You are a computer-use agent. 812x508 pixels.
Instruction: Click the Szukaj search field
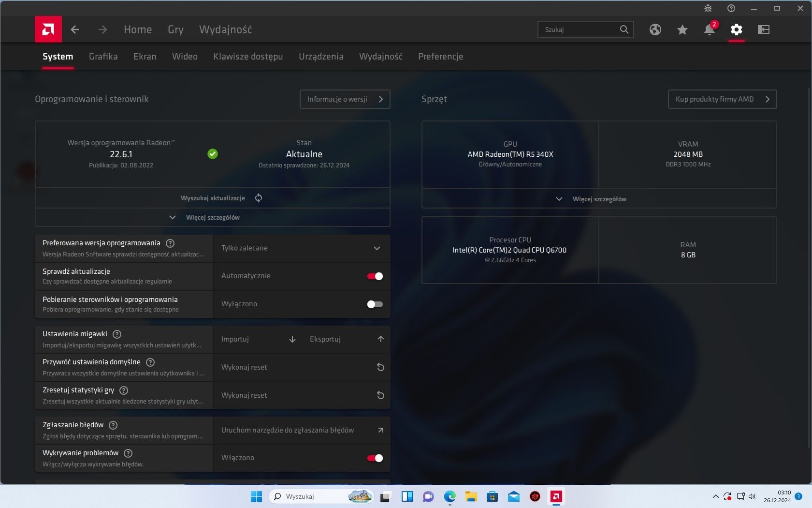585,30
